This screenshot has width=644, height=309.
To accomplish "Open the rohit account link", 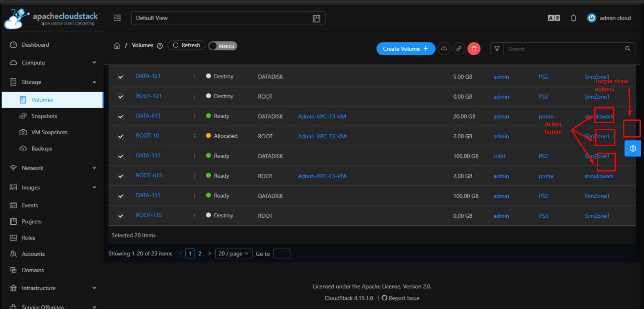I will [499, 156].
